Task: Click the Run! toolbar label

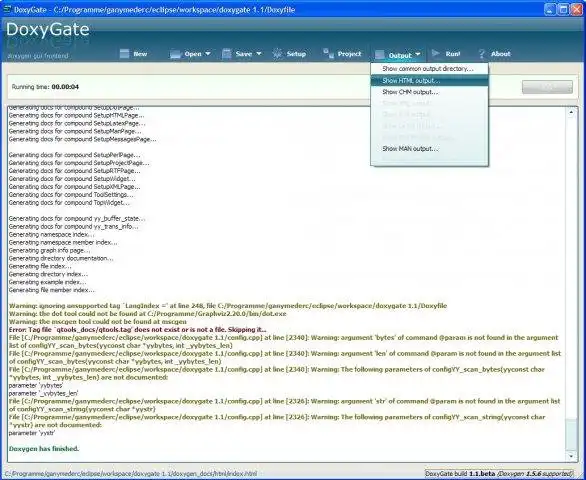Action: (x=453, y=54)
